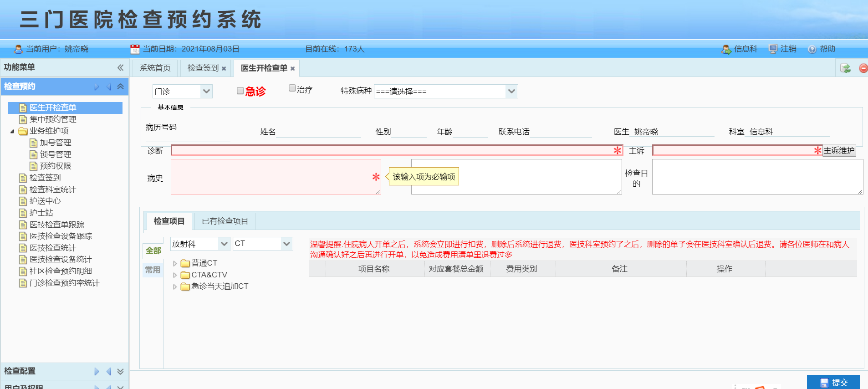
Task: Collapse the 功能菜单 sidebar with double-arrow icon
Action: coord(120,67)
